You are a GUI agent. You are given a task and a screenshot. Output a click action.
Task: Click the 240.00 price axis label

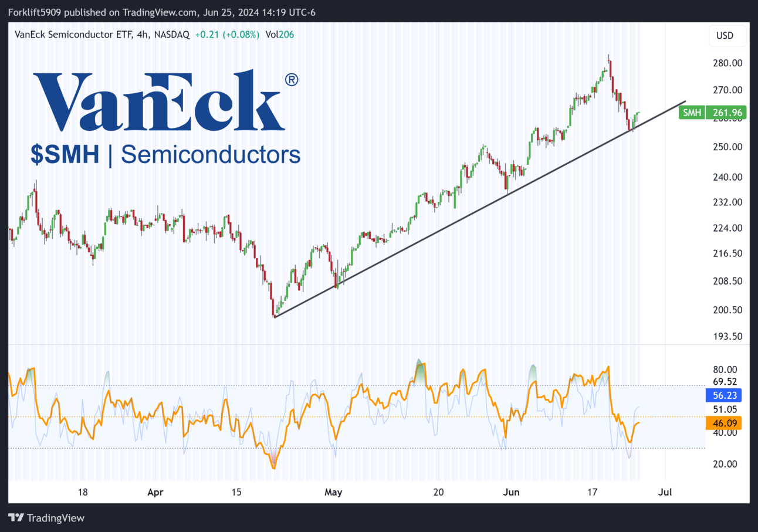pyautogui.click(x=727, y=177)
